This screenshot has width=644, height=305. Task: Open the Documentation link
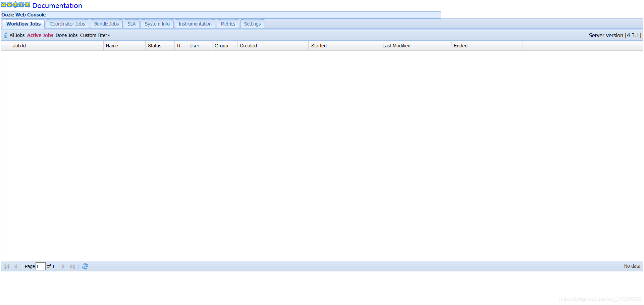tap(57, 6)
